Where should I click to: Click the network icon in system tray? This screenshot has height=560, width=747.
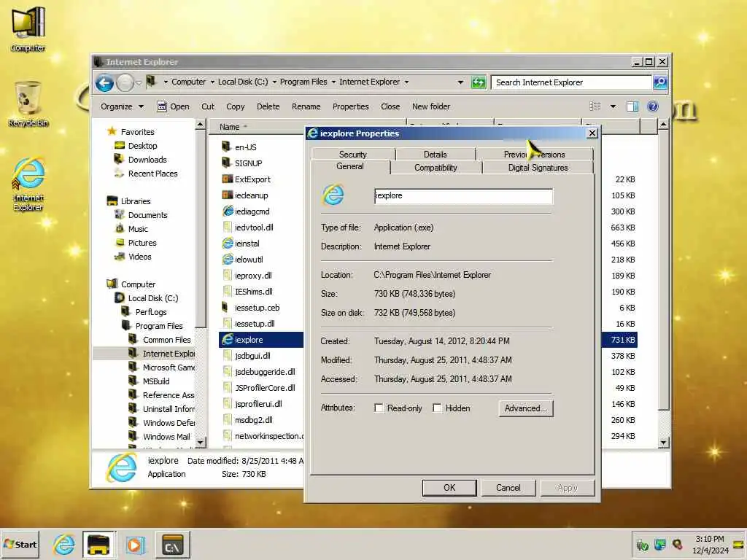659,544
